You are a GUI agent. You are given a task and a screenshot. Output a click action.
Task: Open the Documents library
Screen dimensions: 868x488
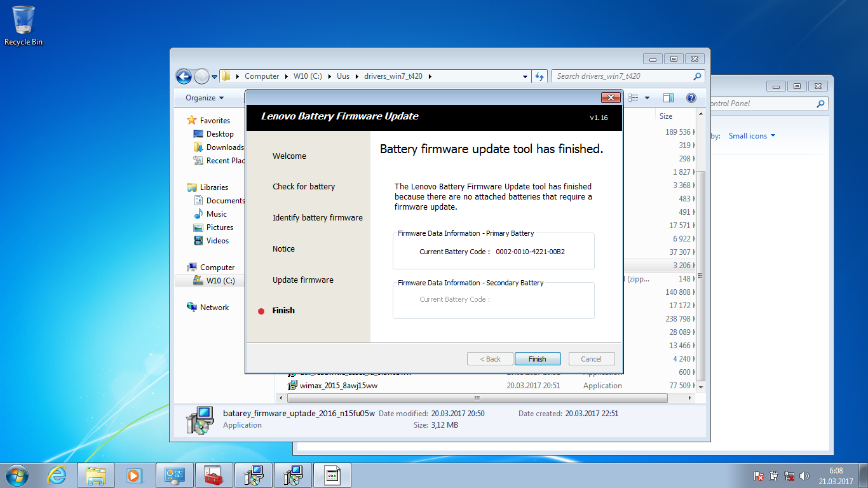(219, 201)
